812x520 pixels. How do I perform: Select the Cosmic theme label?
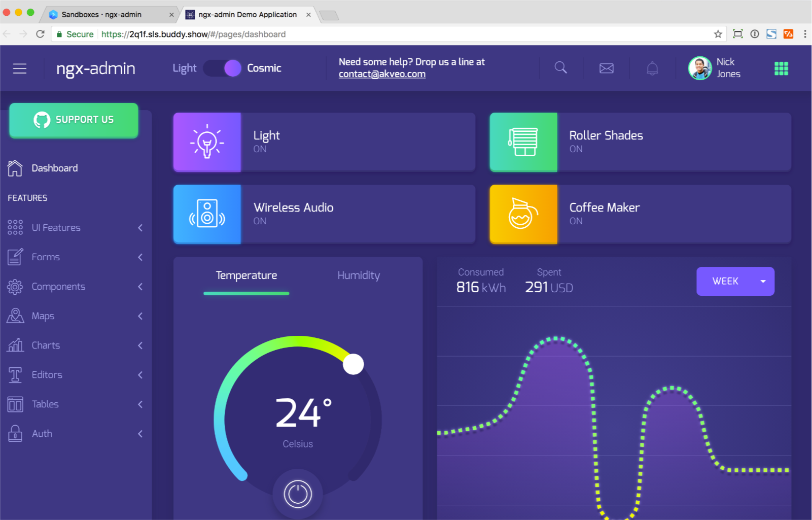pyautogui.click(x=264, y=68)
